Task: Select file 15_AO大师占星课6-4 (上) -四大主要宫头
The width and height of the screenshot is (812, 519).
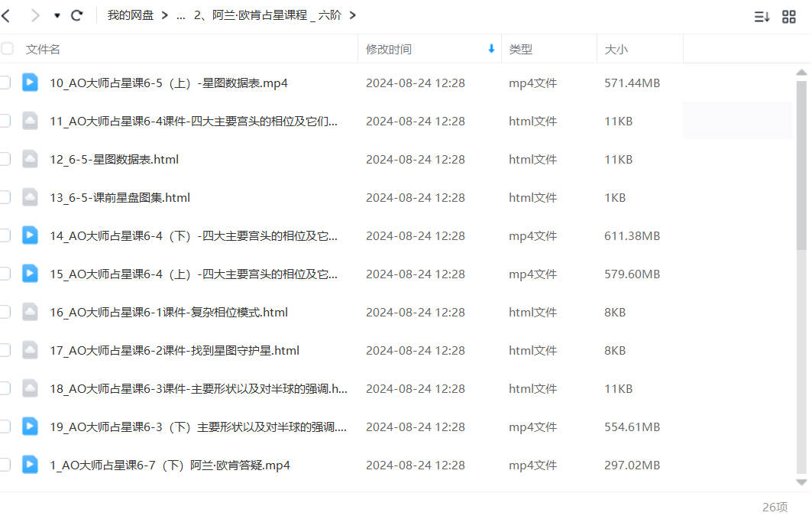Action: pyautogui.click(x=194, y=274)
